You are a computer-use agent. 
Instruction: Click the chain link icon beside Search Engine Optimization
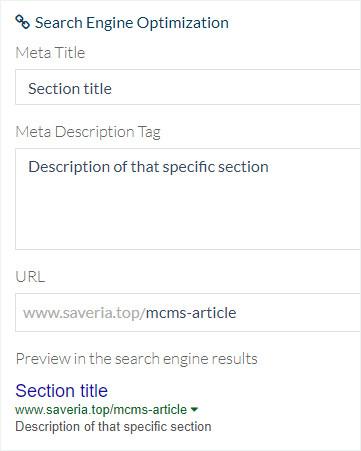pyautogui.click(x=23, y=22)
